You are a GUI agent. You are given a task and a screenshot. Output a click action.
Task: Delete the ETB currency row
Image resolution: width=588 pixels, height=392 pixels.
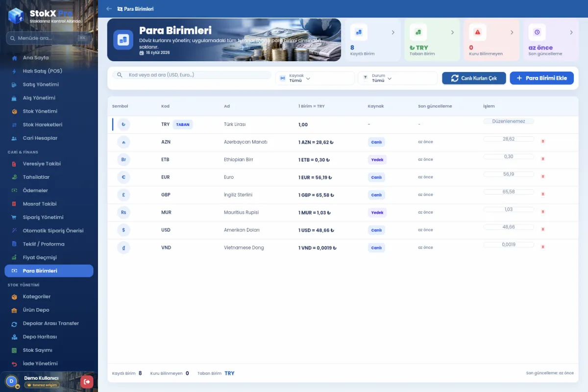pos(543,159)
